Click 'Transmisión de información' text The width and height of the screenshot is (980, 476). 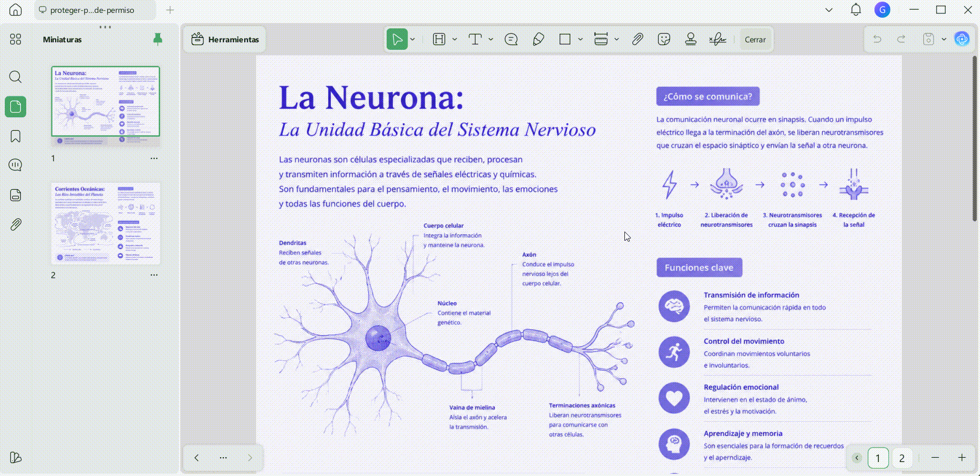coord(751,295)
